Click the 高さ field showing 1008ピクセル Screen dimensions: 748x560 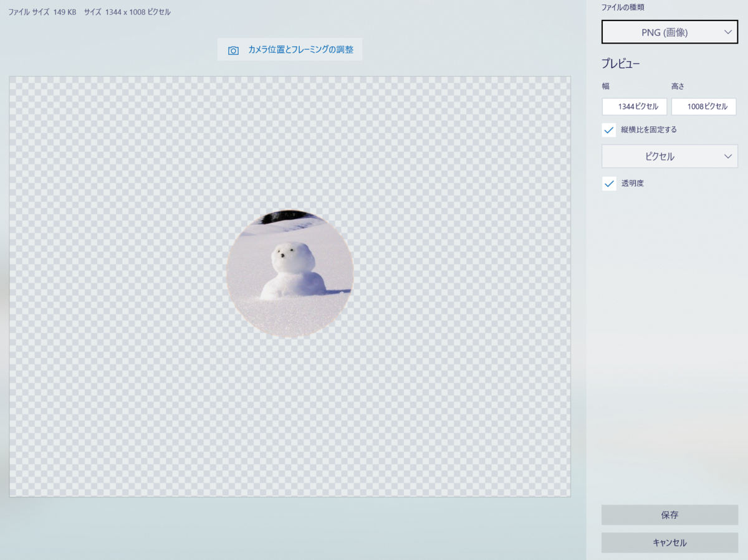click(704, 107)
